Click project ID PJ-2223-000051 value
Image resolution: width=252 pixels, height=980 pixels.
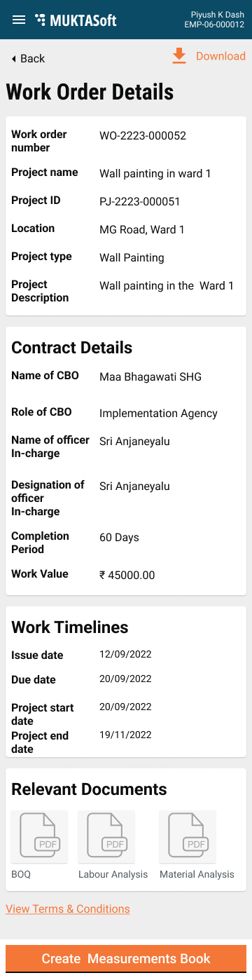[140, 202]
